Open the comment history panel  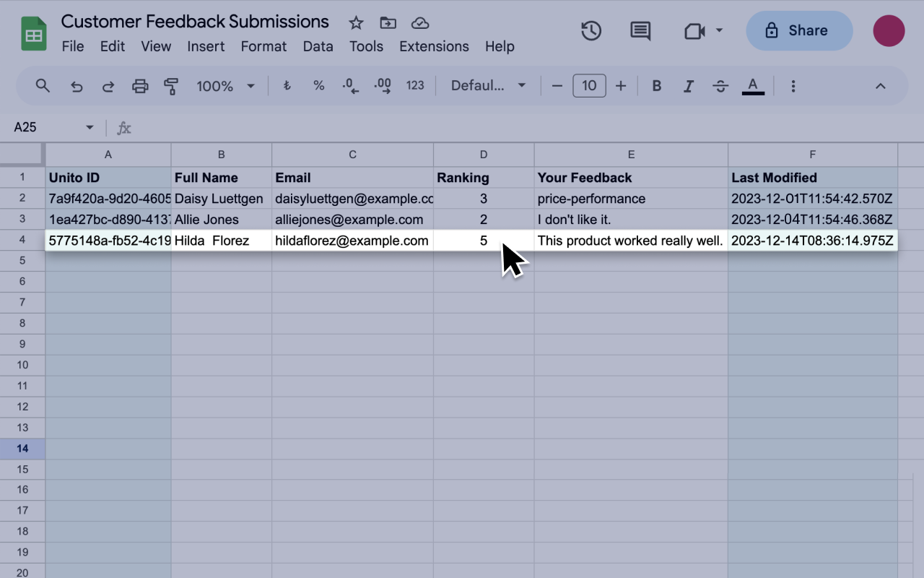[x=639, y=30]
